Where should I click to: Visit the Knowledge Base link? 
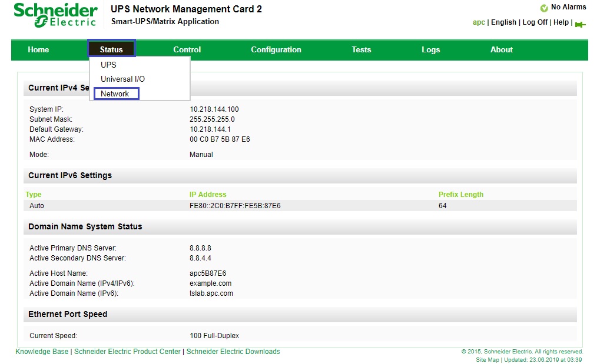(x=42, y=352)
